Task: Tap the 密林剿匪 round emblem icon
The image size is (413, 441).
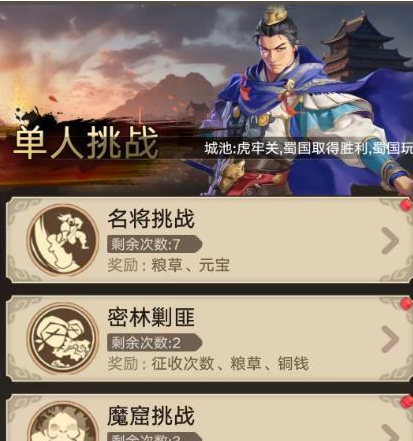Action: [x=63, y=338]
